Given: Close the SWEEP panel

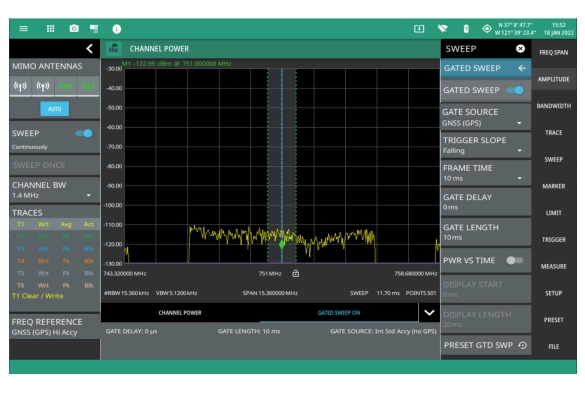Looking at the screenshot, I should click(520, 49).
